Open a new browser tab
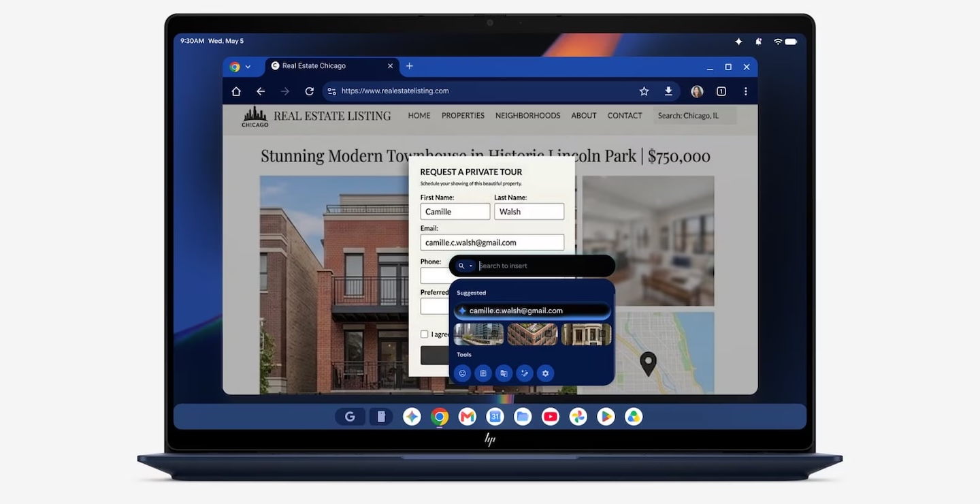The height and width of the screenshot is (504, 980). point(410,66)
